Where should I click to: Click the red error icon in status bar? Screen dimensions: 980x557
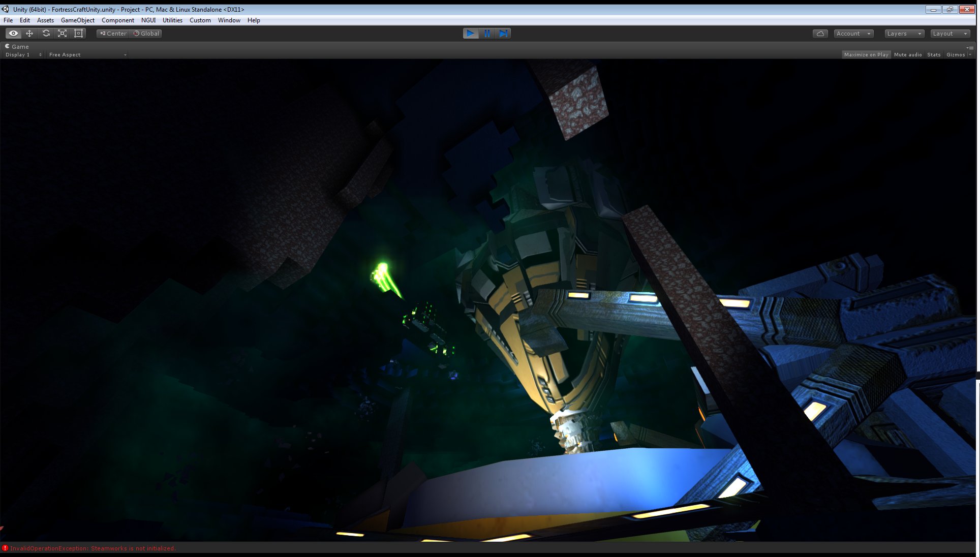[x=5, y=548]
